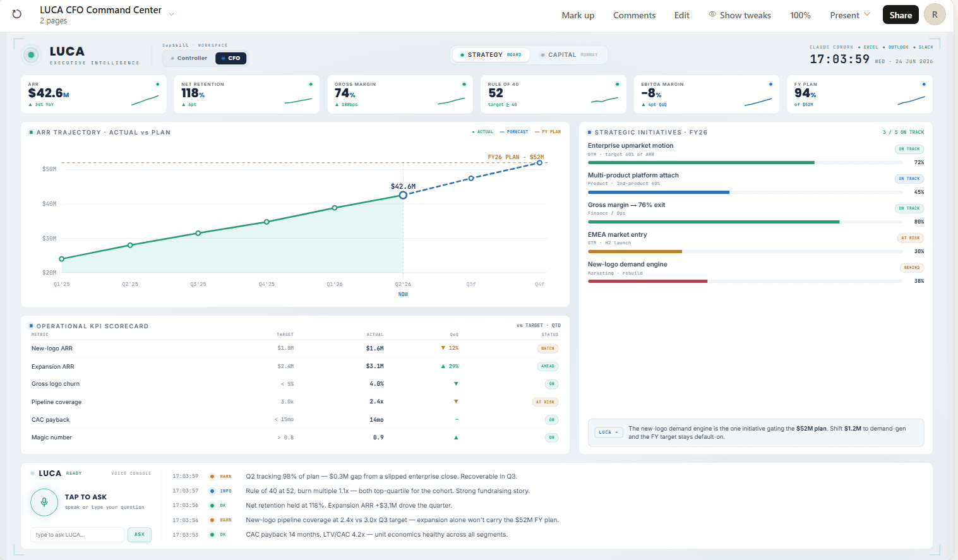
Task: Click the eye icon beside Show tweaks
Action: 712,14
